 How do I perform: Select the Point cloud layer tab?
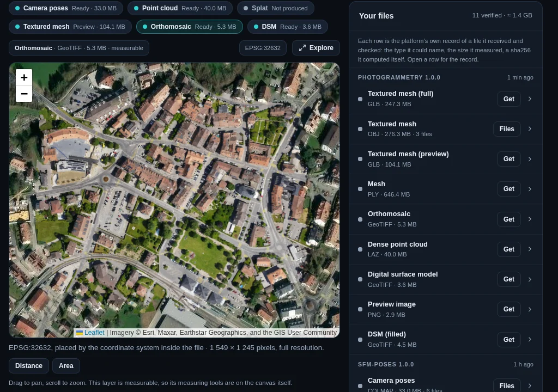[180, 8]
